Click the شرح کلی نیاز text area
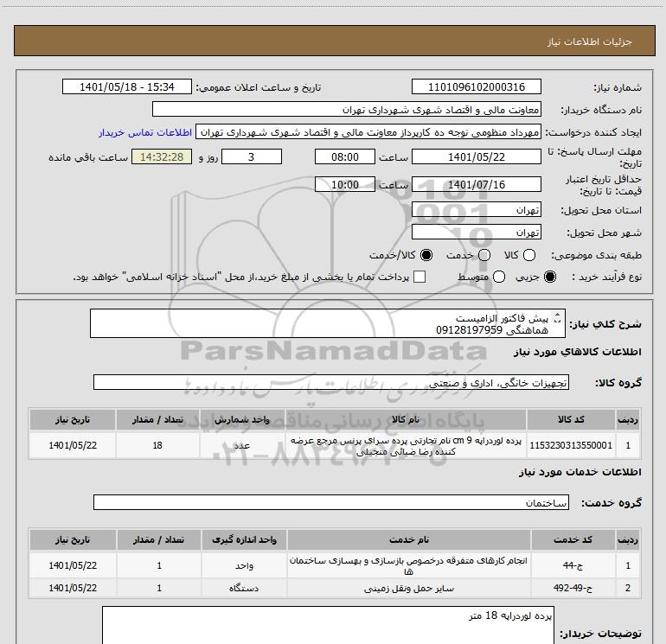 328,323
